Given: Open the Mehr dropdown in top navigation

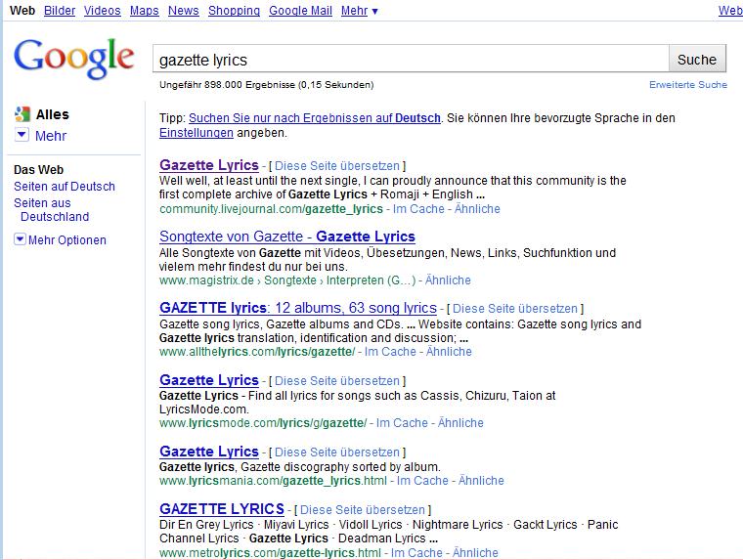Looking at the screenshot, I should [x=359, y=11].
